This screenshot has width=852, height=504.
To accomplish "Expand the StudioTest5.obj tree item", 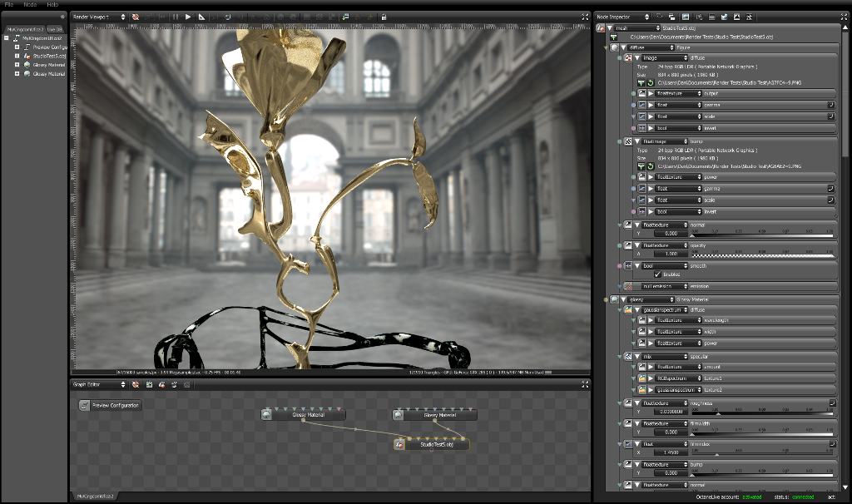I will pyautogui.click(x=17, y=56).
